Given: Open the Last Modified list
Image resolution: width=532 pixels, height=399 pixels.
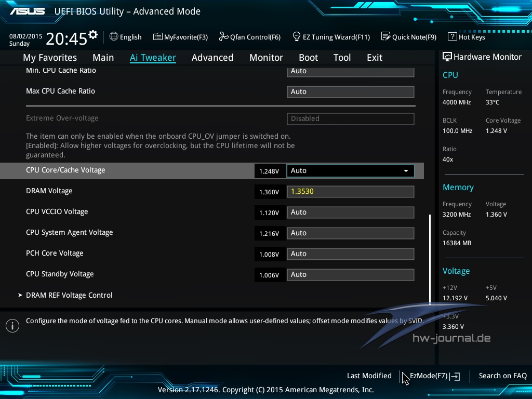Looking at the screenshot, I should pyautogui.click(x=369, y=376).
